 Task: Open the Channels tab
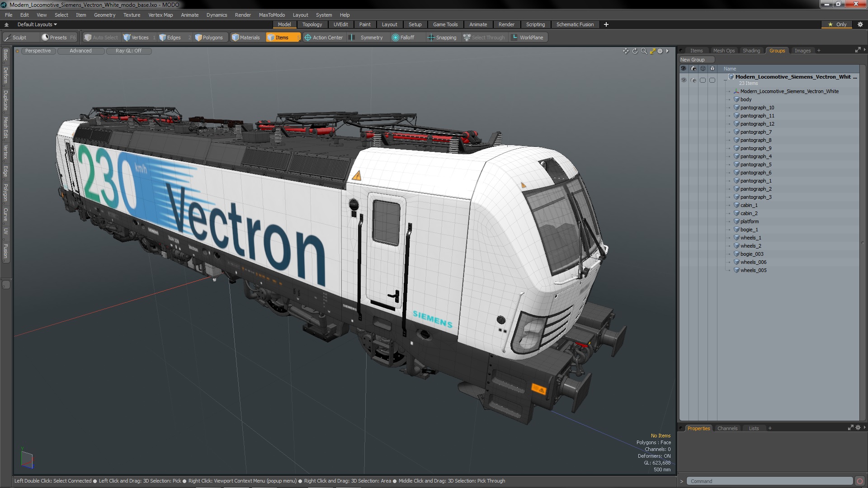pos(727,428)
